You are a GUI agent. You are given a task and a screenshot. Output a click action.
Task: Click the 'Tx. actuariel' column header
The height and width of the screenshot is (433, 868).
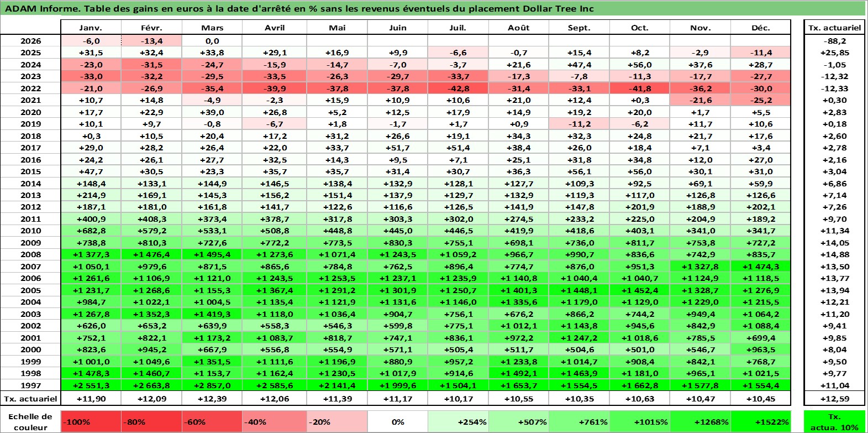pyautogui.click(x=835, y=28)
